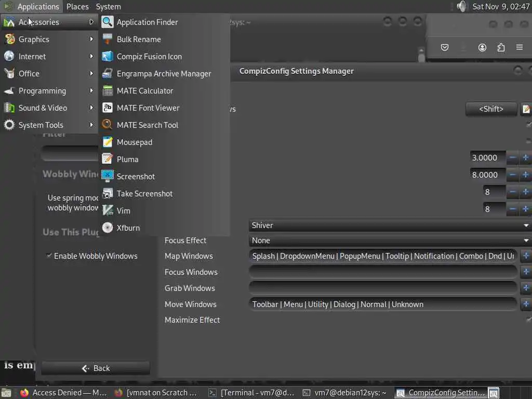
Task: Click the 8.0000 spin box value
Action: click(487, 175)
